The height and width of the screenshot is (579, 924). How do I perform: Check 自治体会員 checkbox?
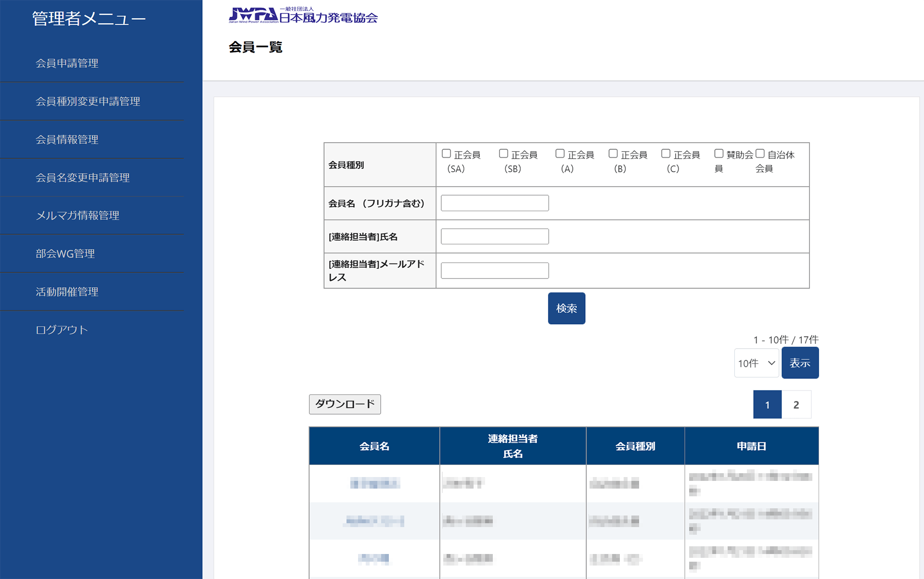760,153
